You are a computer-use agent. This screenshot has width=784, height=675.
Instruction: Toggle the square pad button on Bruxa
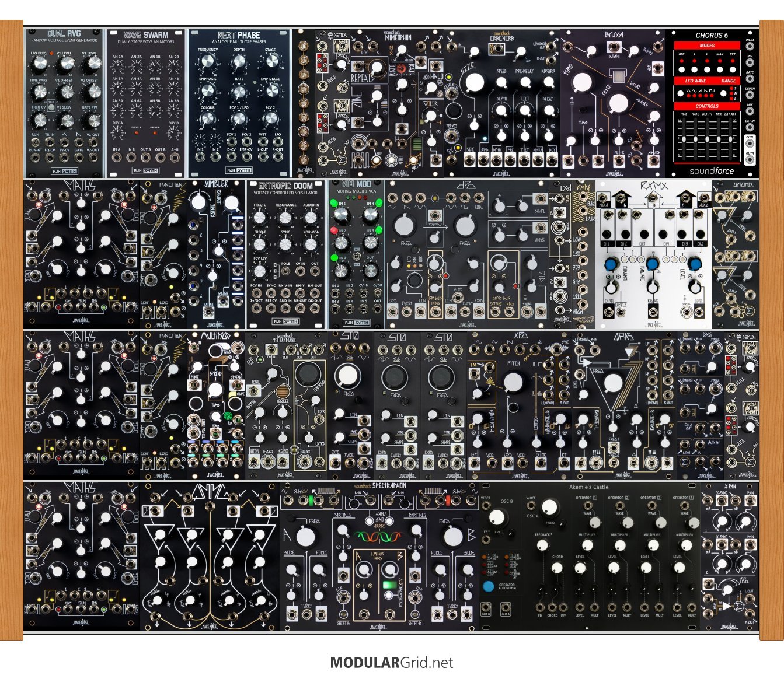coord(618,76)
